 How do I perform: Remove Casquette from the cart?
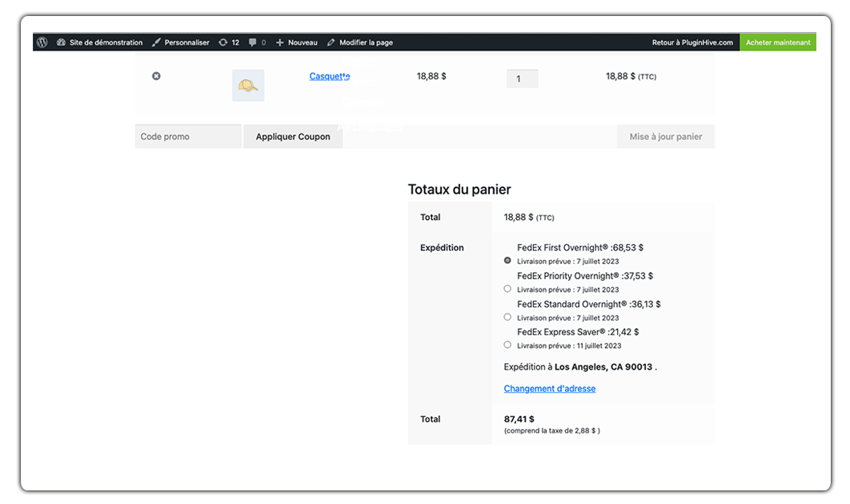pyautogui.click(x=156, y=76)
